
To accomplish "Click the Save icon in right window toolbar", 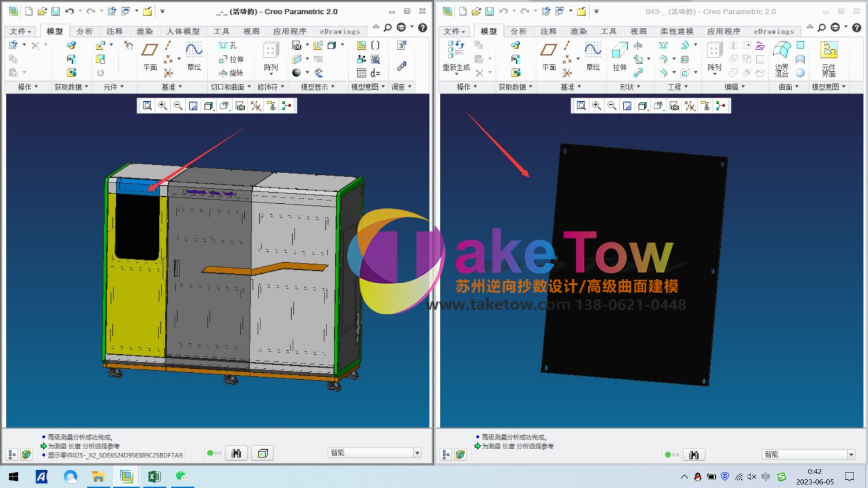I will click(490, 12).
